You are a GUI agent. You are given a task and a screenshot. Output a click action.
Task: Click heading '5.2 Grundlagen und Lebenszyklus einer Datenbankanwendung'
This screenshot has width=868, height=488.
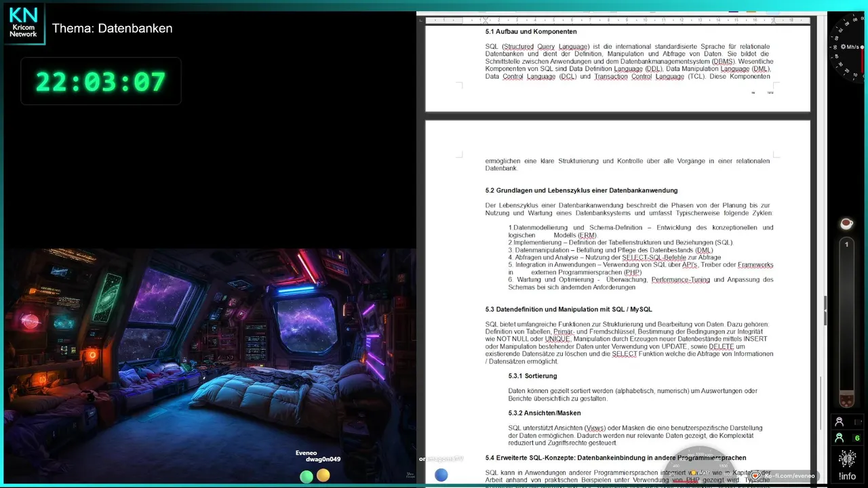tap(581, 190)
